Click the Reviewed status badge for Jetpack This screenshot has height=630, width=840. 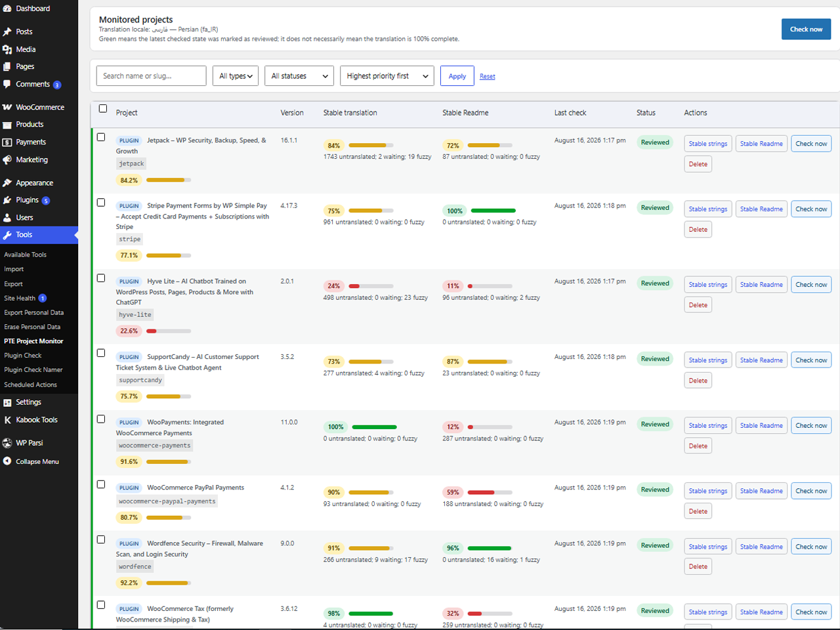coord(655,142)
